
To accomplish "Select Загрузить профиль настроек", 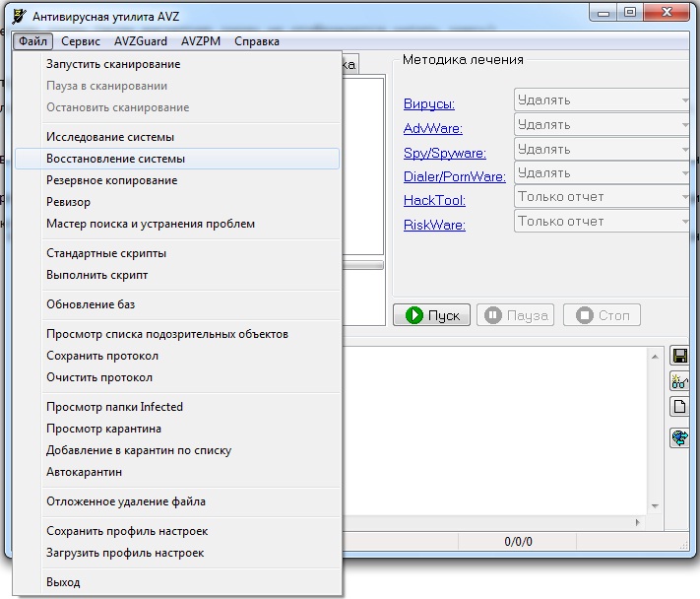I will [x=177, y=553].
